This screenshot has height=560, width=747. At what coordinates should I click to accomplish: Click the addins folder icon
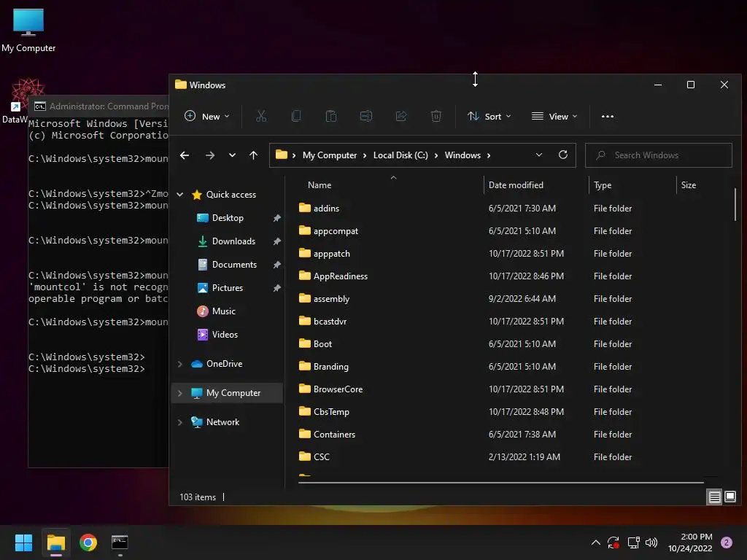pos(305,208)
